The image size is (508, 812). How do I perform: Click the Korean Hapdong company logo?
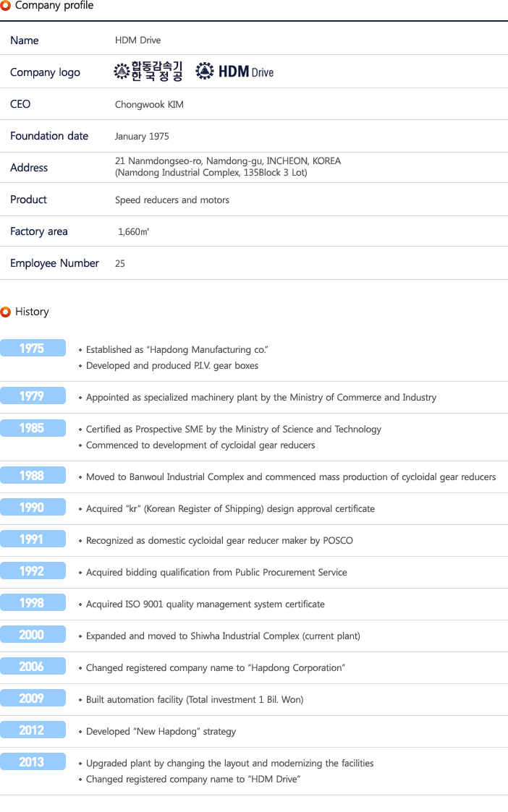148,72
